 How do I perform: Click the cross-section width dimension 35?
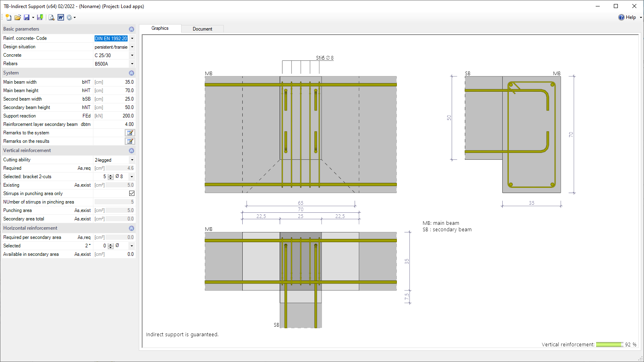[532, 203]
